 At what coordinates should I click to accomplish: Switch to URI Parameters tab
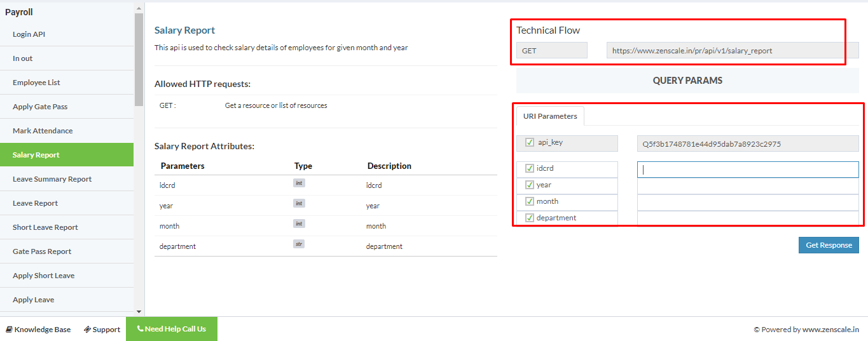[550, 116]
